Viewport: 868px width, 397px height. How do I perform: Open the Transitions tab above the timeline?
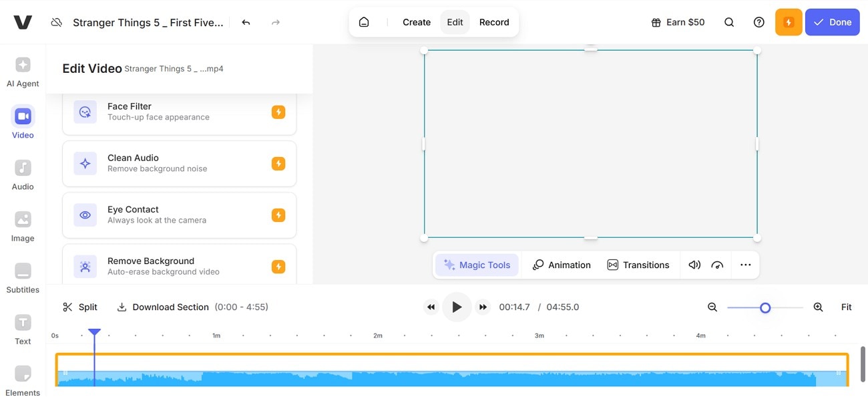click(638, 265)
